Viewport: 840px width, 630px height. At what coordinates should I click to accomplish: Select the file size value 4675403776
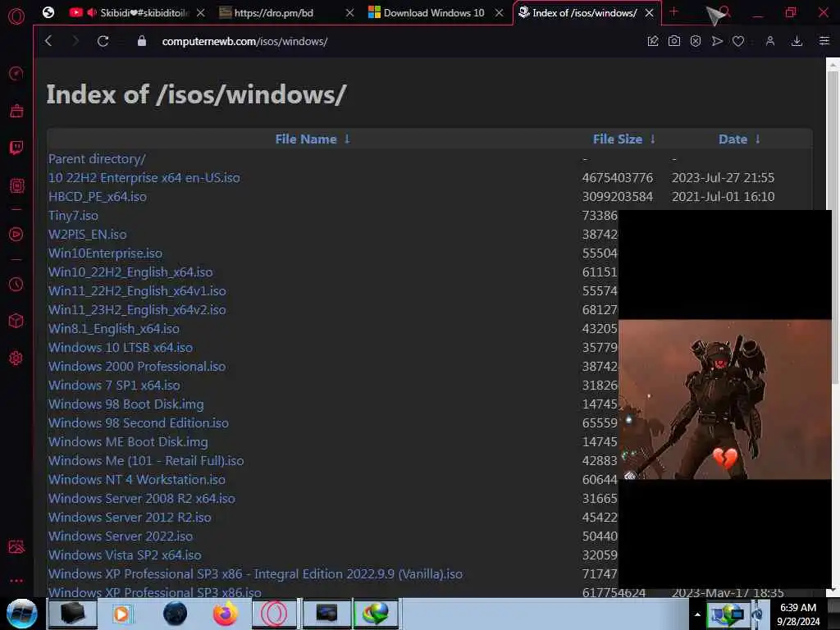tap(618, 177)
